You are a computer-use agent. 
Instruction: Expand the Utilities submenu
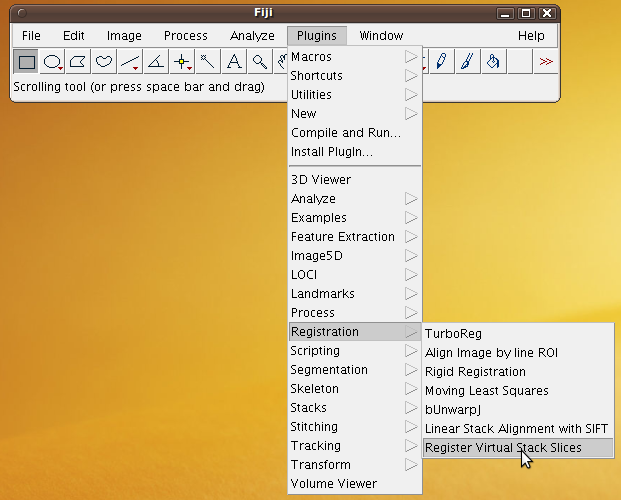click(354, 95)
